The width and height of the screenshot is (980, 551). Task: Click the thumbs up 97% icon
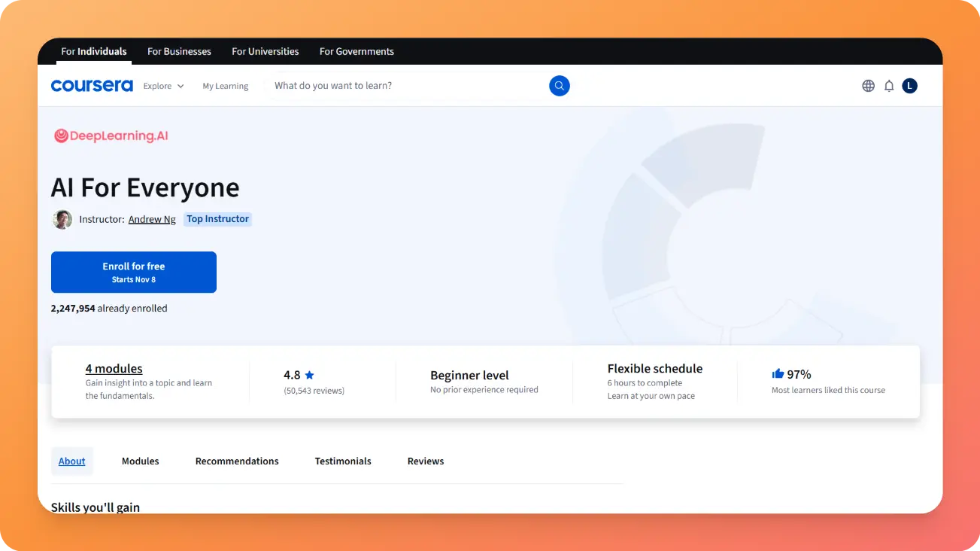(778, 374)
